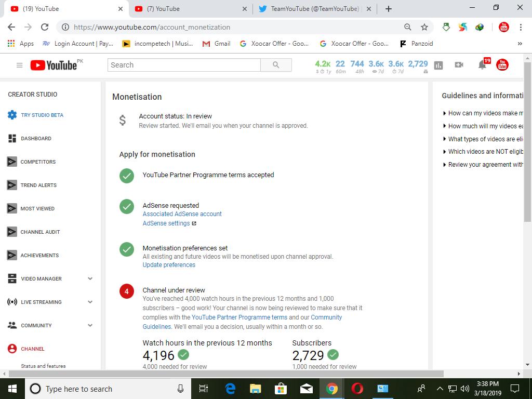
Task: Click the taskbar volume icon
Action: (x=465, y=389)
